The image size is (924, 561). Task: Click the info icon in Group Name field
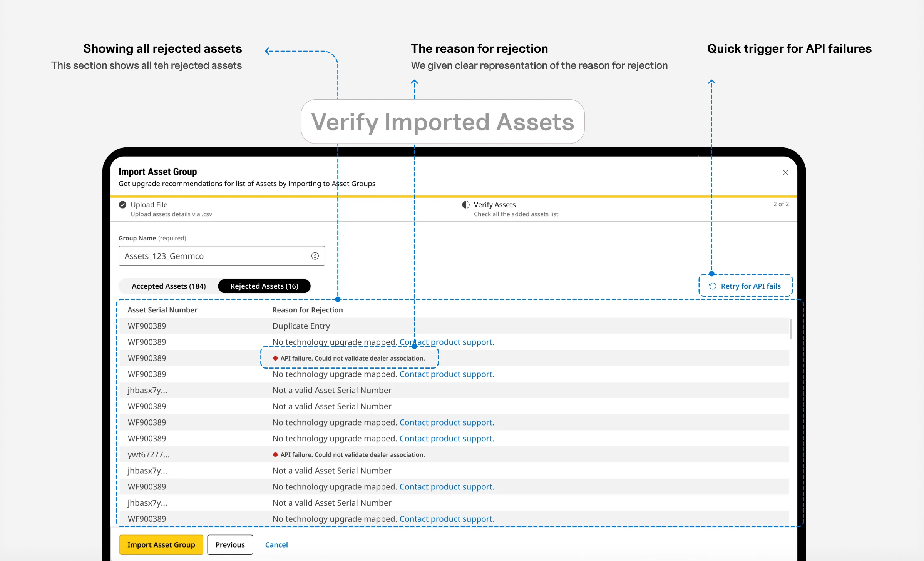click(x=315, y=256)
